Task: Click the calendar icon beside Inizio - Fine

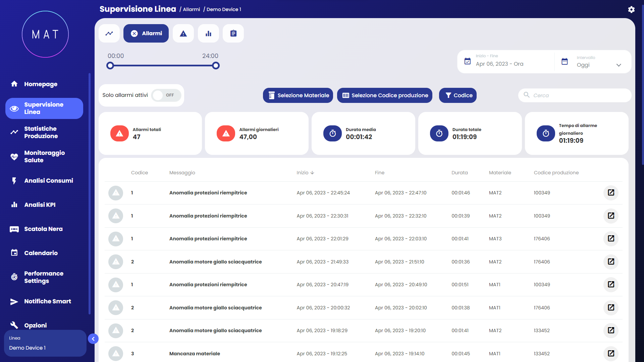Action: (x=468, y=61)
